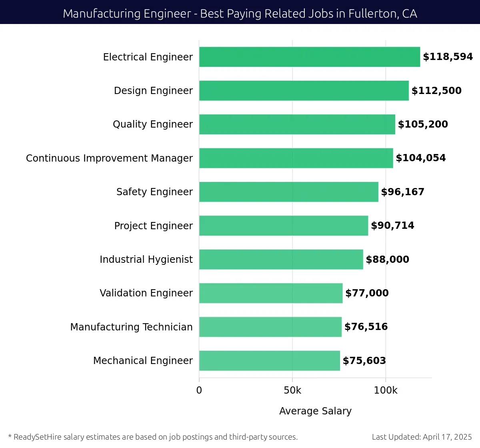Click the $104,054 salary value
The height and width of the screenshot is (448, 480).
[421, 158]
